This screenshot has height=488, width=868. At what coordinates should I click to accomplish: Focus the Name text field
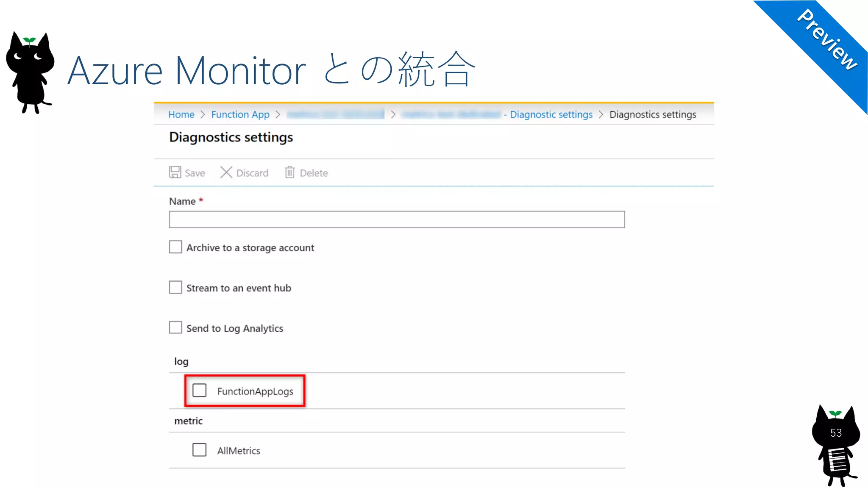coord(397,219)
